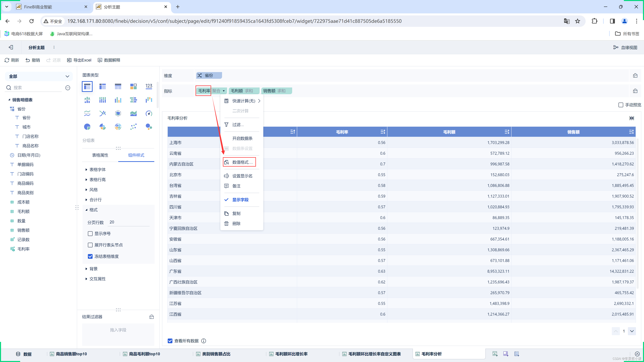Uncheck the 查看所有数据 checkbox
This screenshot has height=362, width=644.
coord(170,341)
